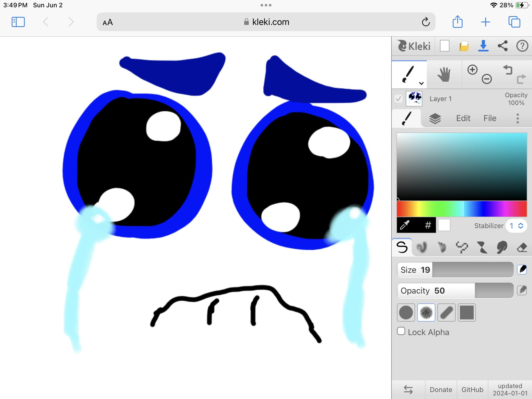
Task: Expand the brush tool dropdown chevron
Action: (x=421, y=83)
